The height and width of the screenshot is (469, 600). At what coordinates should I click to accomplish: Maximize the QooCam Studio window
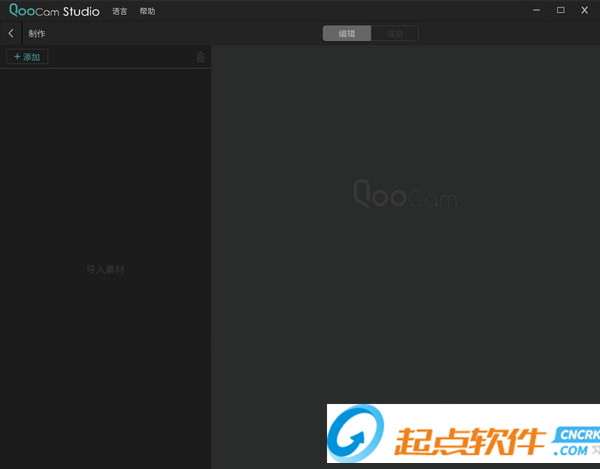point(561,10)
